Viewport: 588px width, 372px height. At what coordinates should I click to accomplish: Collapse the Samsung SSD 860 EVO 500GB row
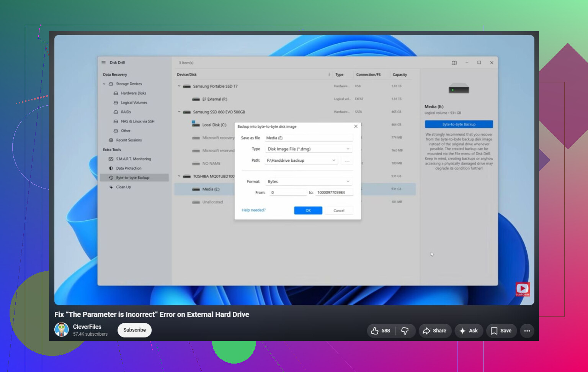[x=179, y=112]
